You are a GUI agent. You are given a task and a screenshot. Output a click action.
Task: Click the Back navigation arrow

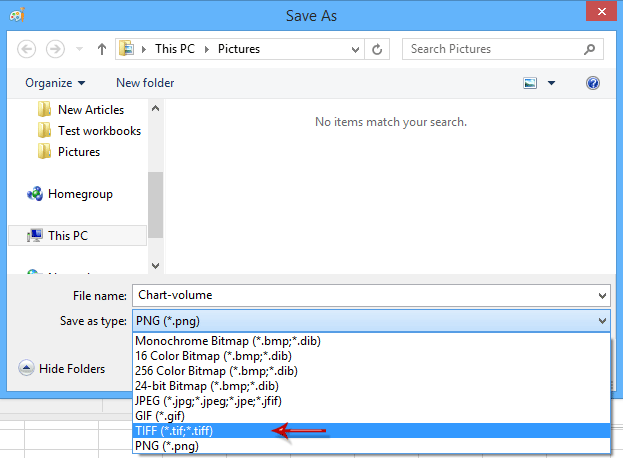click(x=27, y=49)
